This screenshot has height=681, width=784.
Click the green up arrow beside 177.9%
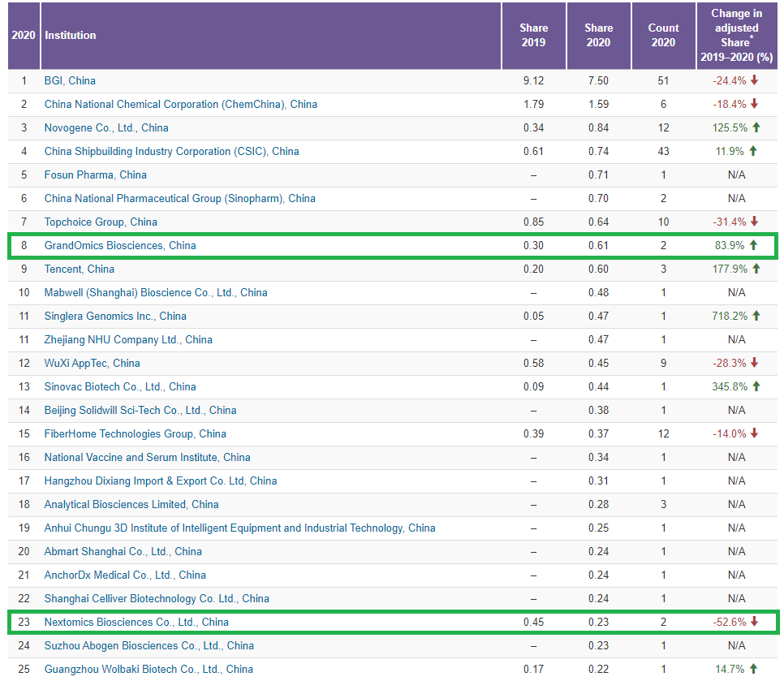(756, 268)
